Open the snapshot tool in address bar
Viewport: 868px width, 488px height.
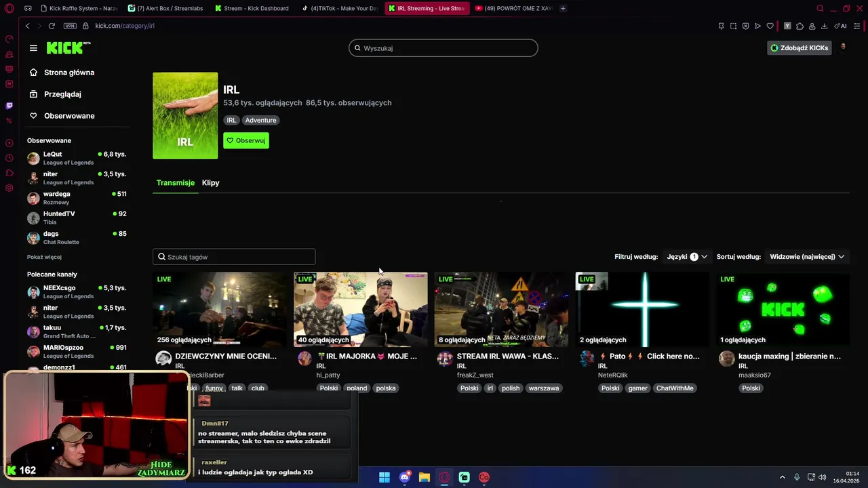coord(733,26)
